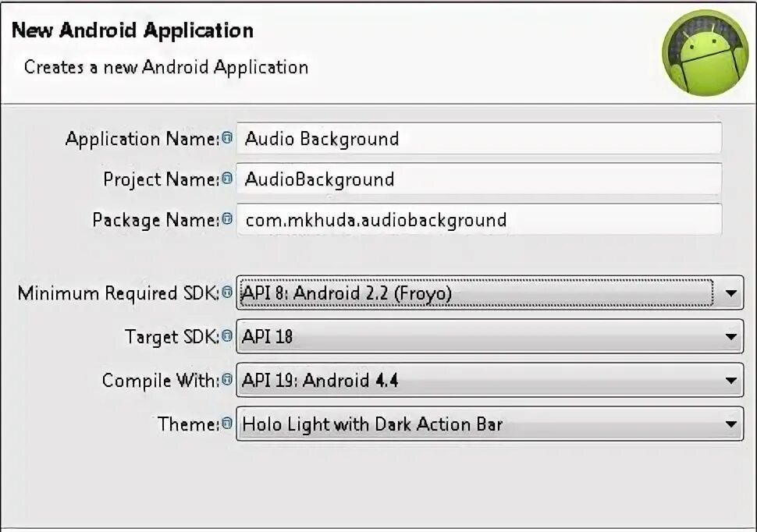Open the Minimum Required SDK dropdown arrow
757x532 pixels.
730,294
